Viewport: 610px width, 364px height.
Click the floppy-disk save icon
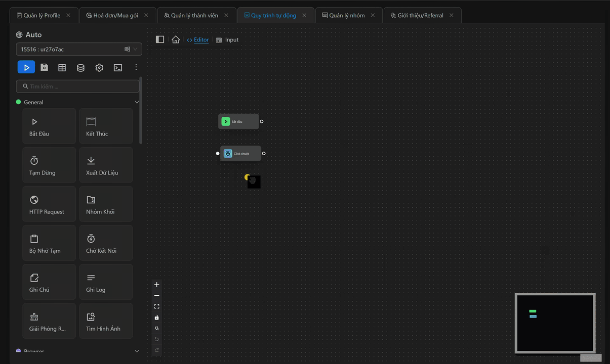[x=44, y=67]
